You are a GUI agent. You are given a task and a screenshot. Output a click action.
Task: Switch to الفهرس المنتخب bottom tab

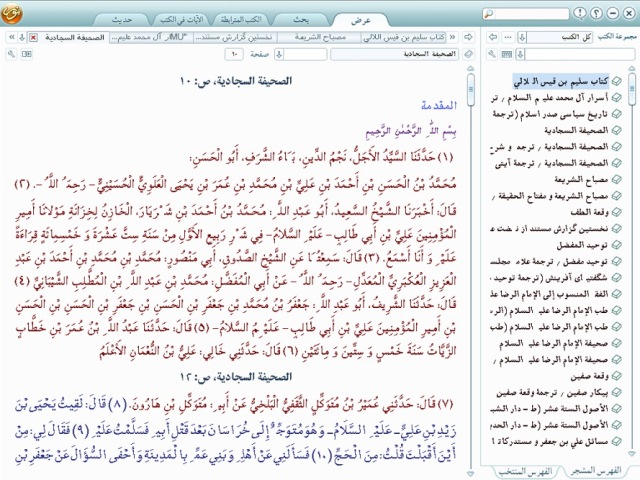(525, 471)
